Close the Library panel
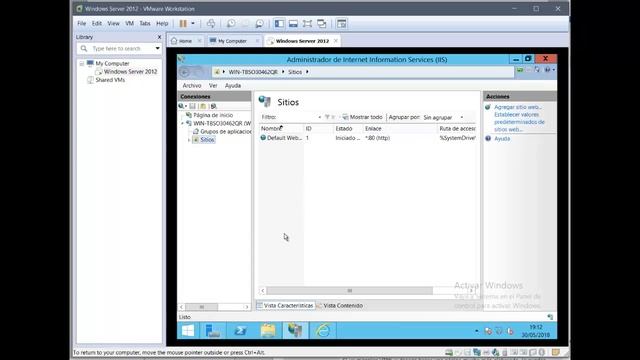Screen dimensions: 640x360 click(x=159, y=37)
